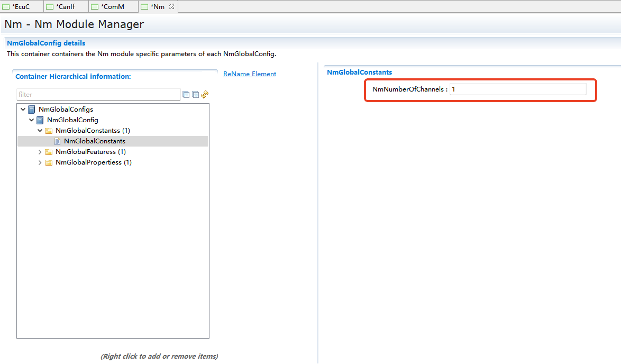Click the yellow refresh/sync icon beside filter
This screenshot has width=621, height=364.
click(x=205, y=95)
